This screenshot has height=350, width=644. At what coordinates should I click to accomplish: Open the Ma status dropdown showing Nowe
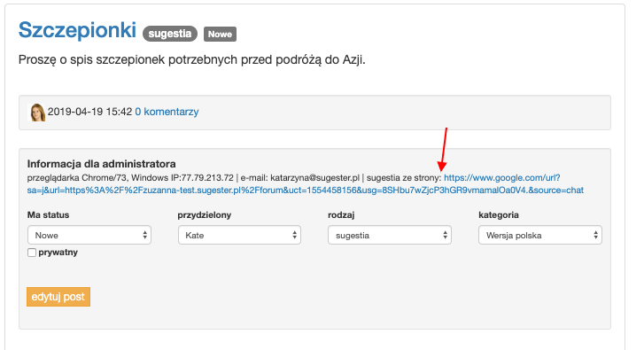[89, 235]
